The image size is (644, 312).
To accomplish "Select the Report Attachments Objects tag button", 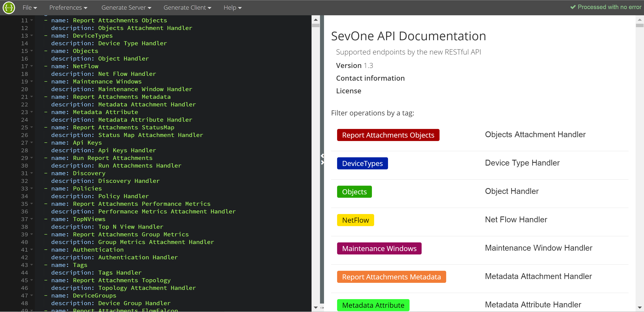I will tap(388, 135).
